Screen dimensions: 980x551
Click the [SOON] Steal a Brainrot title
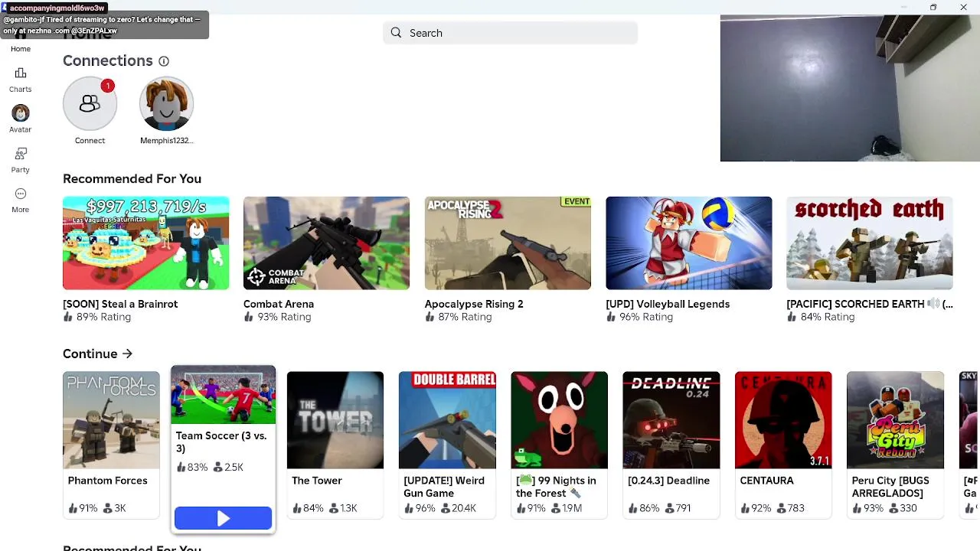(x=120, y=304)
